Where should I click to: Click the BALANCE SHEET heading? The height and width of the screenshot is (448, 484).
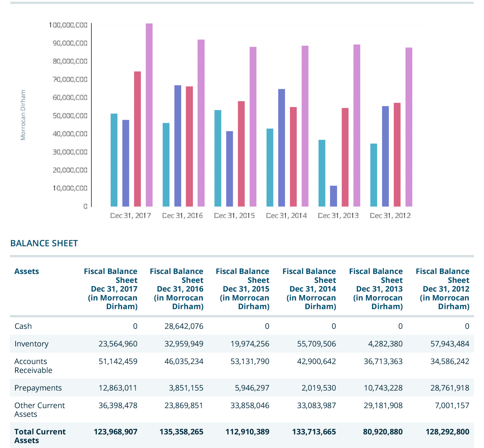(x=44, y=243)
